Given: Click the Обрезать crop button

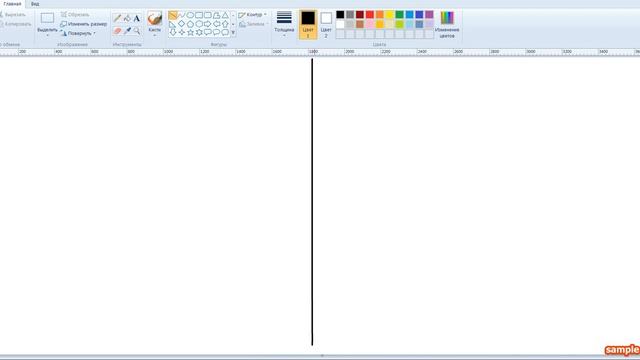Looking at the screenshot, I should (75, 15).
